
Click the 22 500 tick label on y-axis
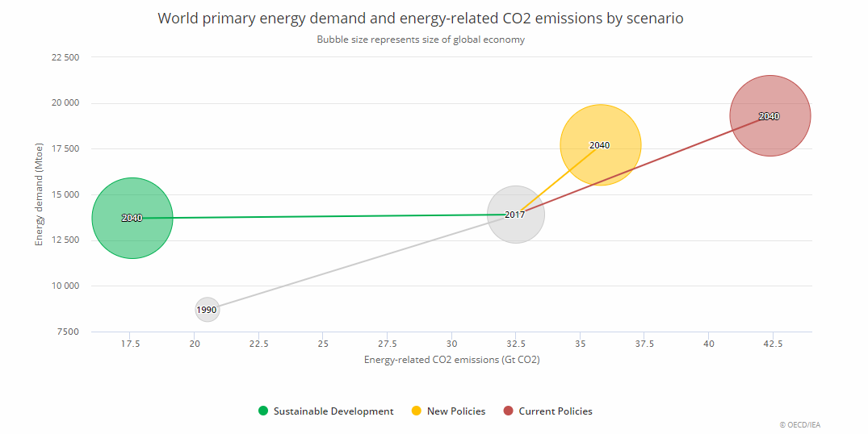(65, 58)
